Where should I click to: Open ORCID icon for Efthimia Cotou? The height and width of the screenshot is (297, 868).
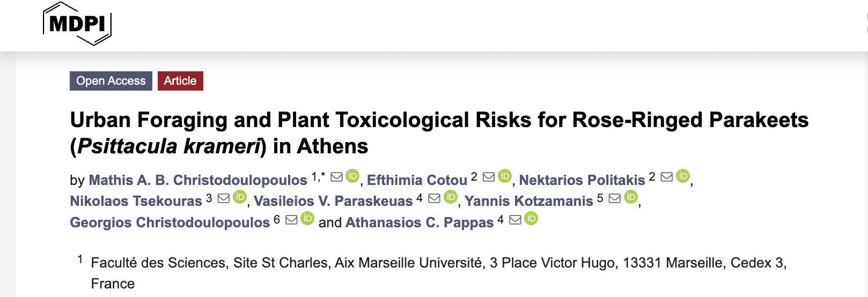pyautogui.click(x=505, y=176)
